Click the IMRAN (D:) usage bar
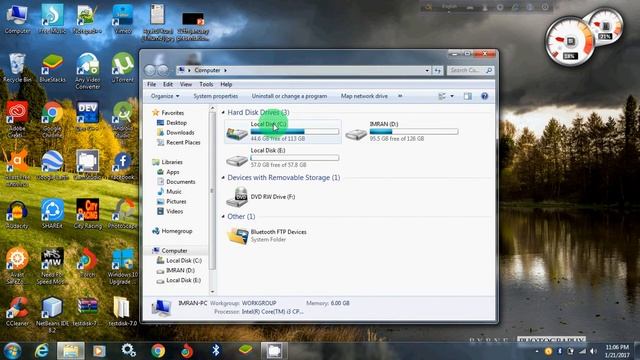 414,132
